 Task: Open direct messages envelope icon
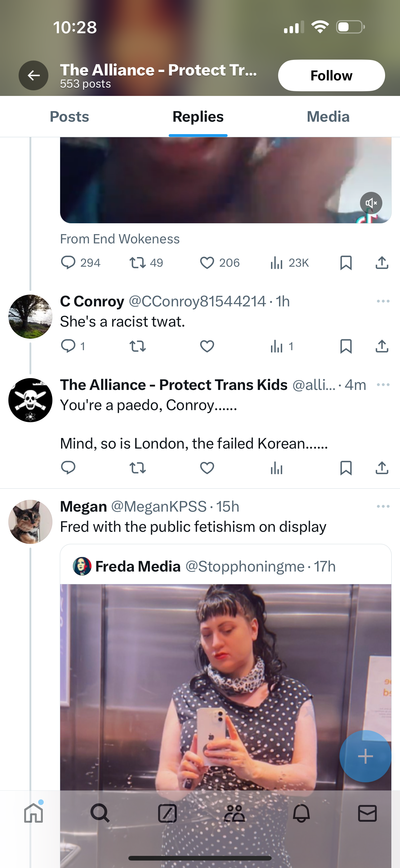(x=367, y=813)
